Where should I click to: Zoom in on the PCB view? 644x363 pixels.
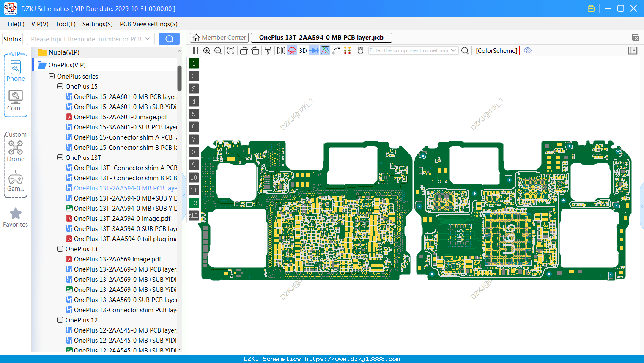coord(207,51)
